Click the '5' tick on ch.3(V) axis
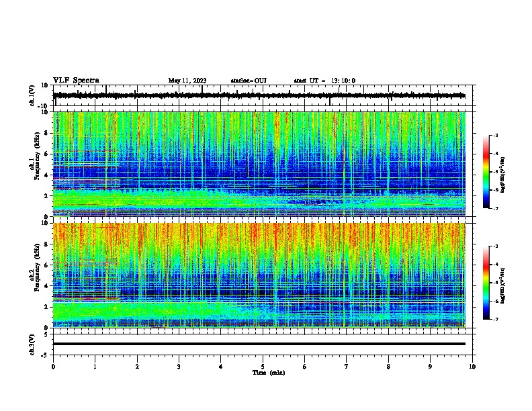532x411 pixels. [x=46, y=334]
